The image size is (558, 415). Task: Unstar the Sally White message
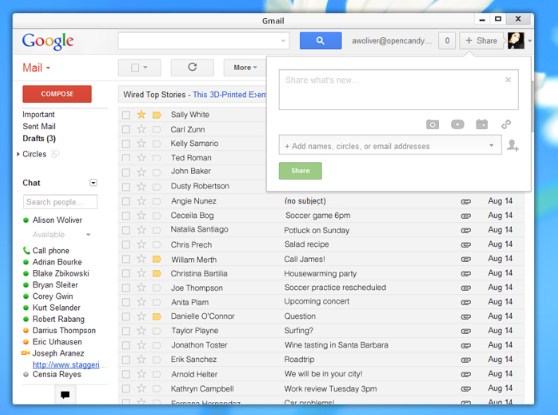coord(141,115)
